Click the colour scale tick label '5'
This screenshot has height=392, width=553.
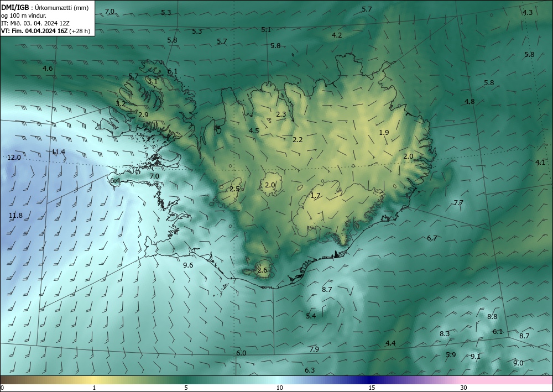point(186,388)
